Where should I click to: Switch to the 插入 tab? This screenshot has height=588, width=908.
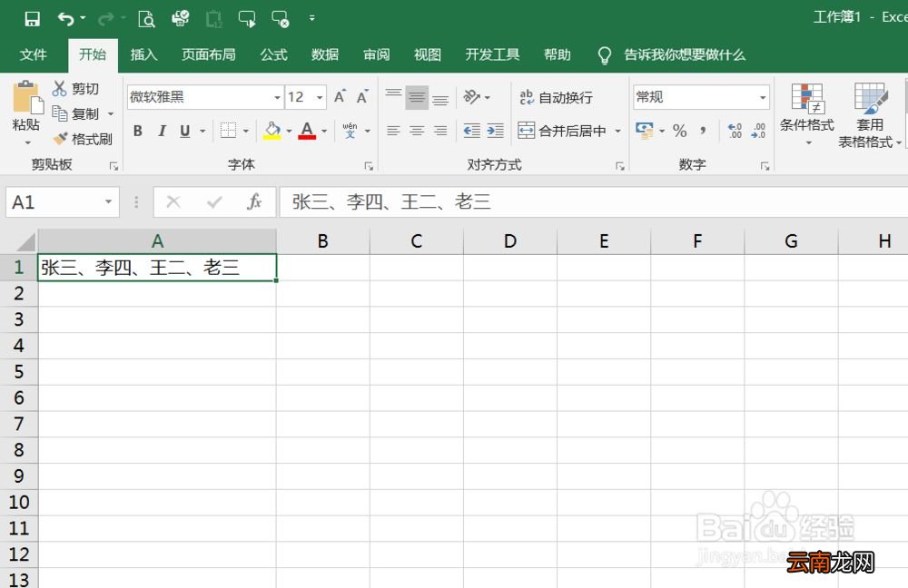(x=143, y=55)
